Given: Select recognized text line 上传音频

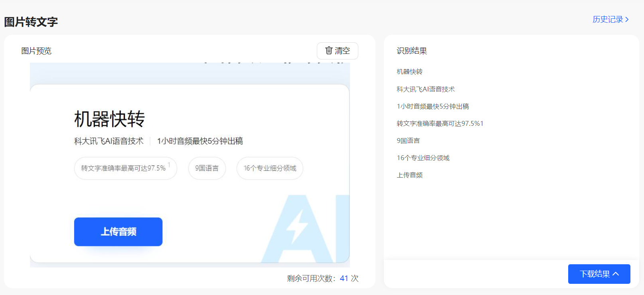Looking at the screenshot, I should [409, 175].
